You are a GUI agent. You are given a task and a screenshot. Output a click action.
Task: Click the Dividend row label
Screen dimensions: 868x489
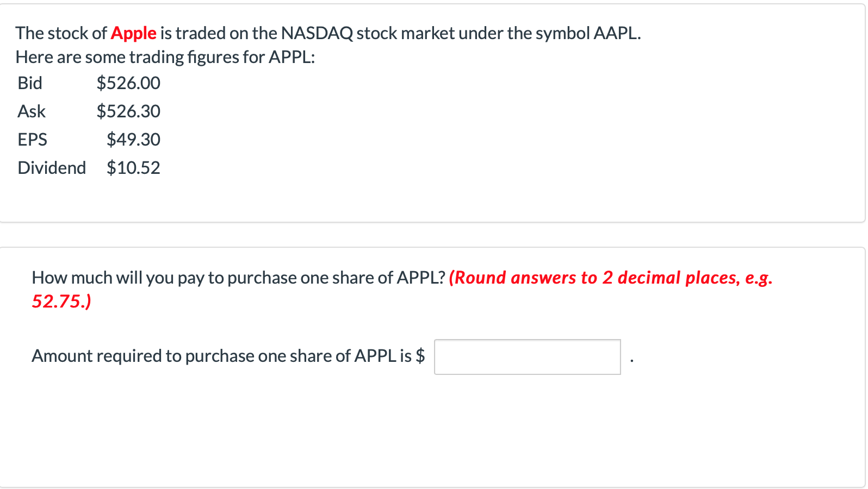pyautogui.click(x=52, y=168)
